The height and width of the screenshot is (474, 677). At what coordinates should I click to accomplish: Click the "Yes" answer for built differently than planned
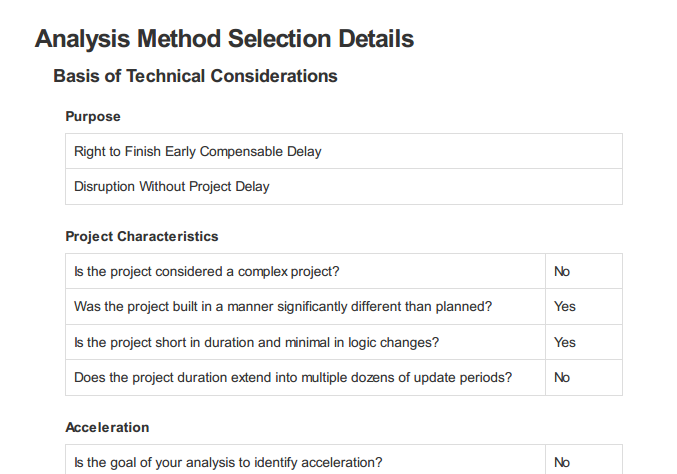(565, 306)
